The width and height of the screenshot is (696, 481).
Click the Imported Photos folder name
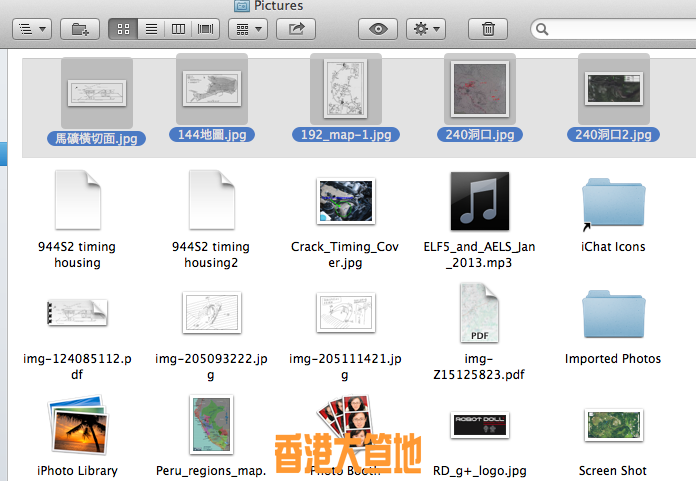(x=613, y=359)
